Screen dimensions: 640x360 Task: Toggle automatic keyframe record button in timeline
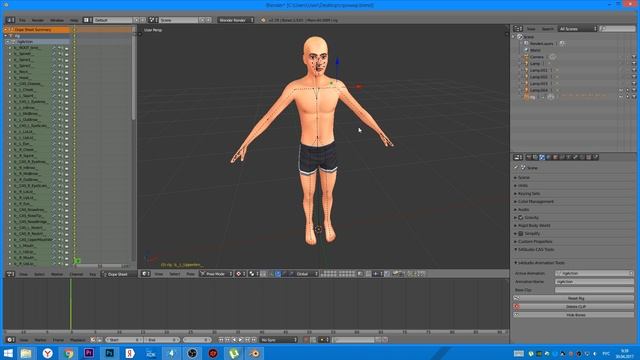coord(306,340)
